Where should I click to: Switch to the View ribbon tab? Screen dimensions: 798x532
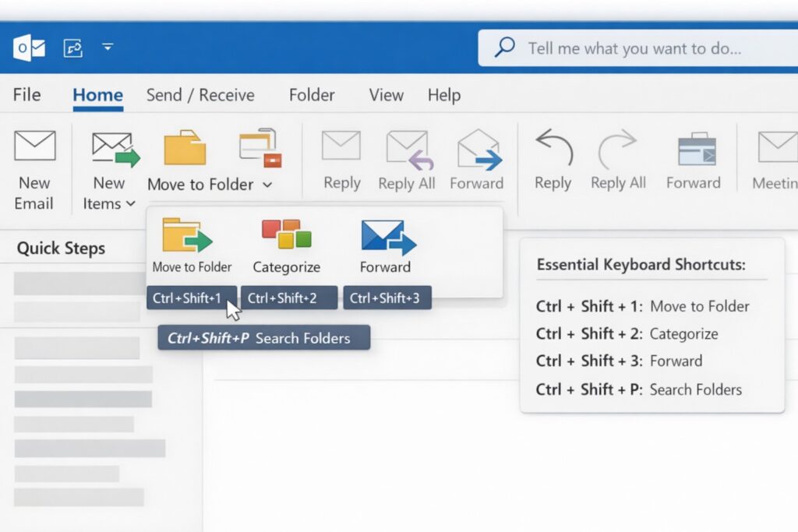click(x=385, y=95)
